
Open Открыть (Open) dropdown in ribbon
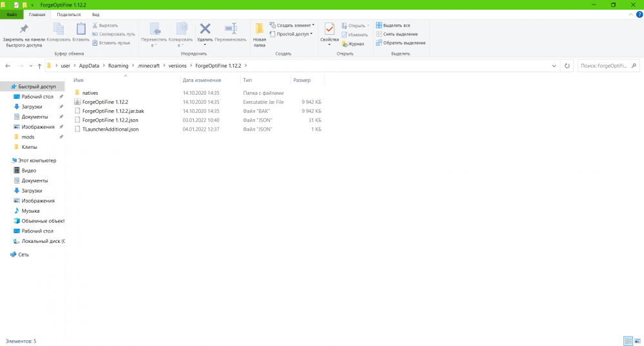(x=355, y=26)
